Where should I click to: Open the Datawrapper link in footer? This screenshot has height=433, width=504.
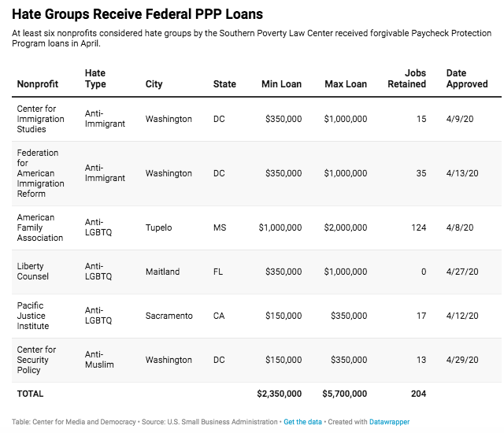(x=389, y=422)
